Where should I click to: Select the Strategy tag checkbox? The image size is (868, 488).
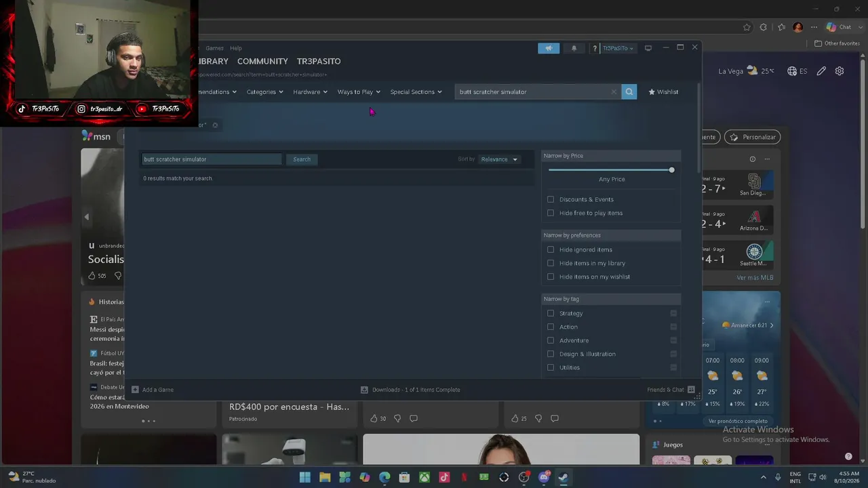[551, 313]
